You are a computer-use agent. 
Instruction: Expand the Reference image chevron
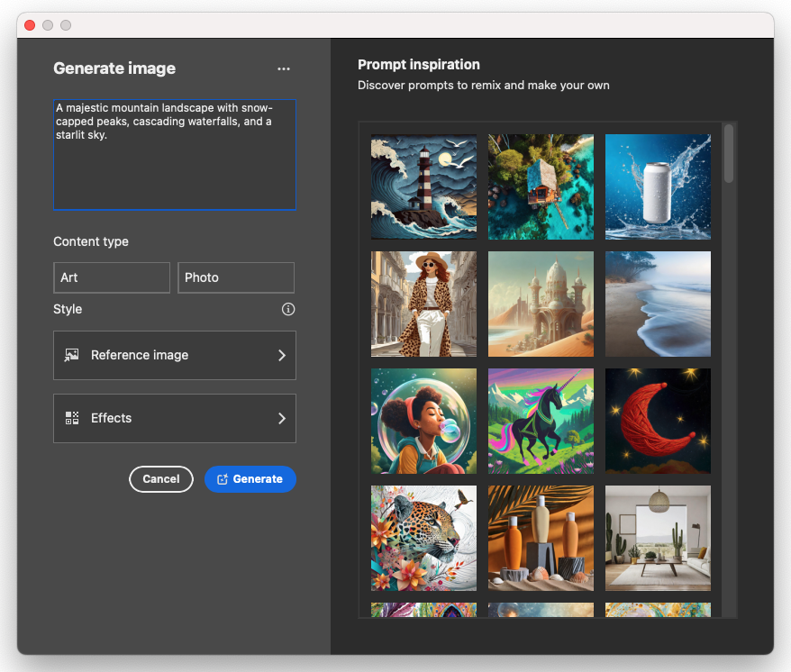pyautogui.click(x=282, y=355)
